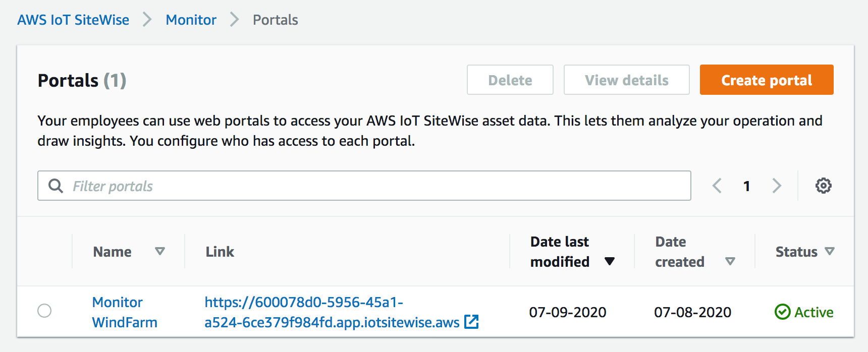Focus the Filter portals search field
Screen dimensions: 868x352
tap(373, 186)
